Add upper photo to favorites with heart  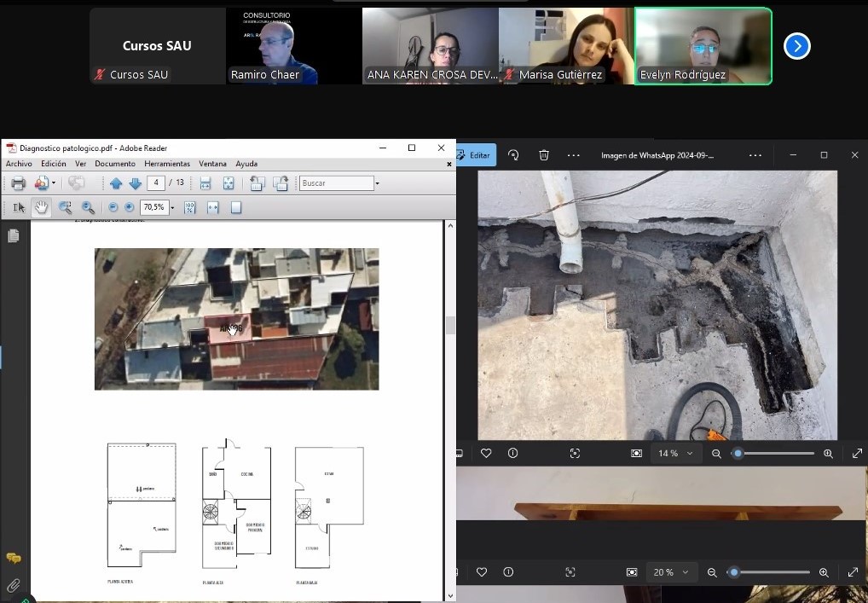point(486,454)
